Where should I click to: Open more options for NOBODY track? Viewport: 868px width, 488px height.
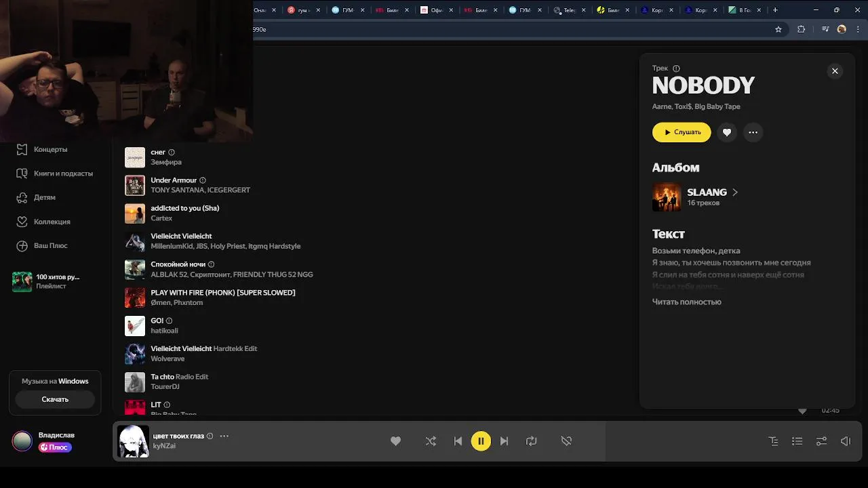point(753,132)
